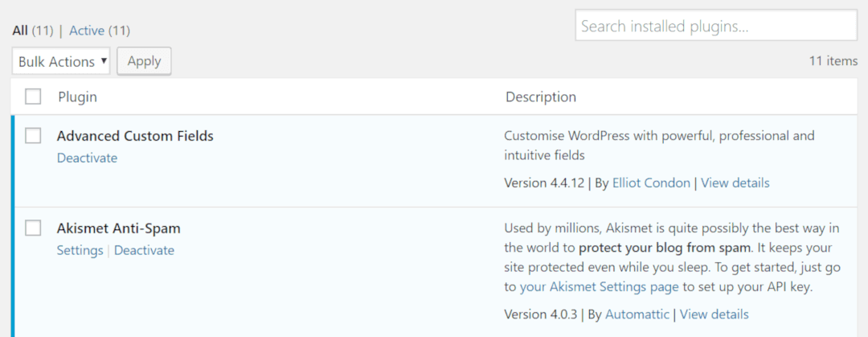
Task: Filter by Active plugins
Action: click(x=87, y=31)
